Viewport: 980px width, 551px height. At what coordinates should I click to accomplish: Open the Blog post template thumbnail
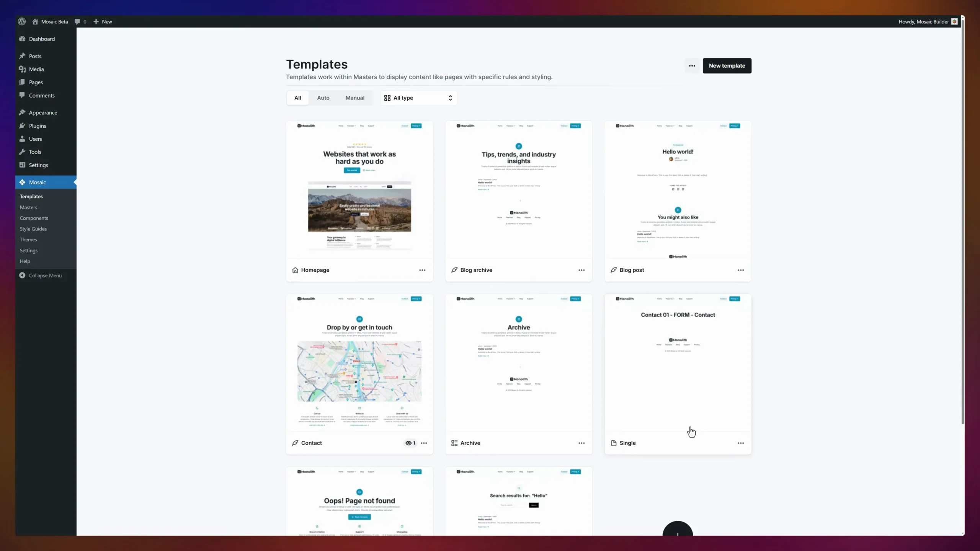click(678, 190)
